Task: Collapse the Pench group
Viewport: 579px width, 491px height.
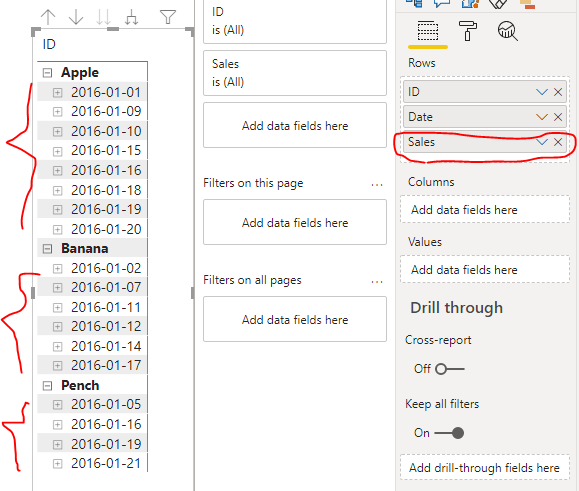Action: click(x=47, y=386)
